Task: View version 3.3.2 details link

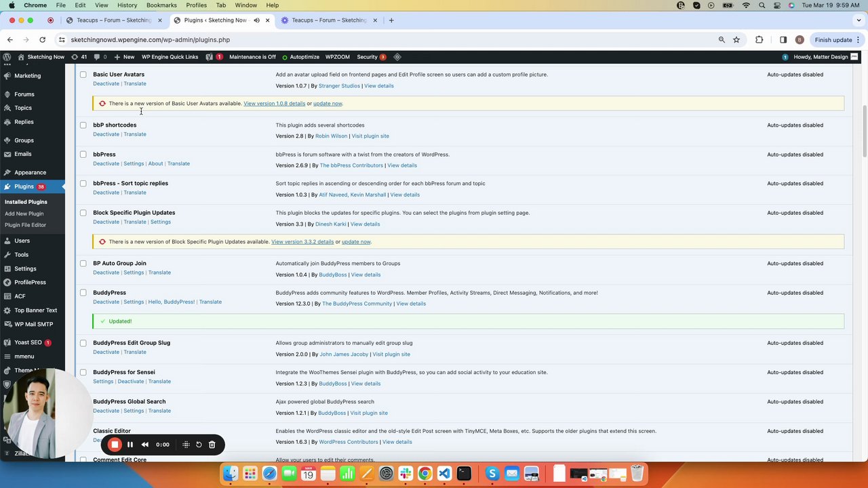Action: tap(302, 242)
